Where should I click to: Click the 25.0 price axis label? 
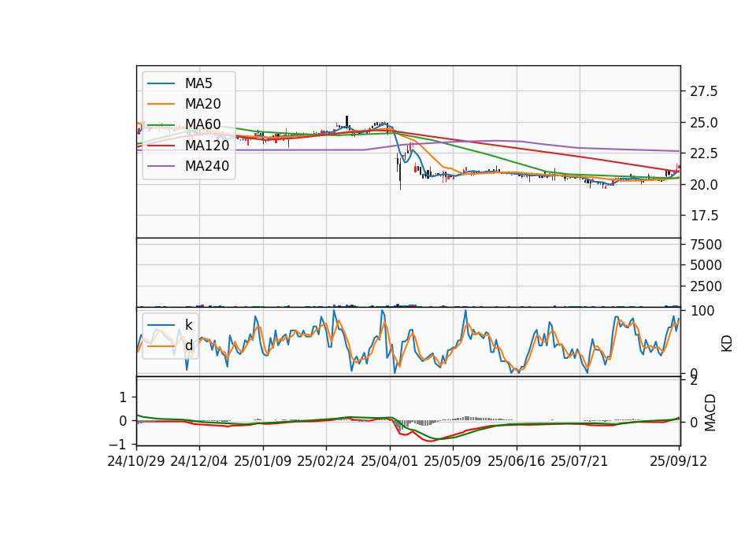pos(703,123)
